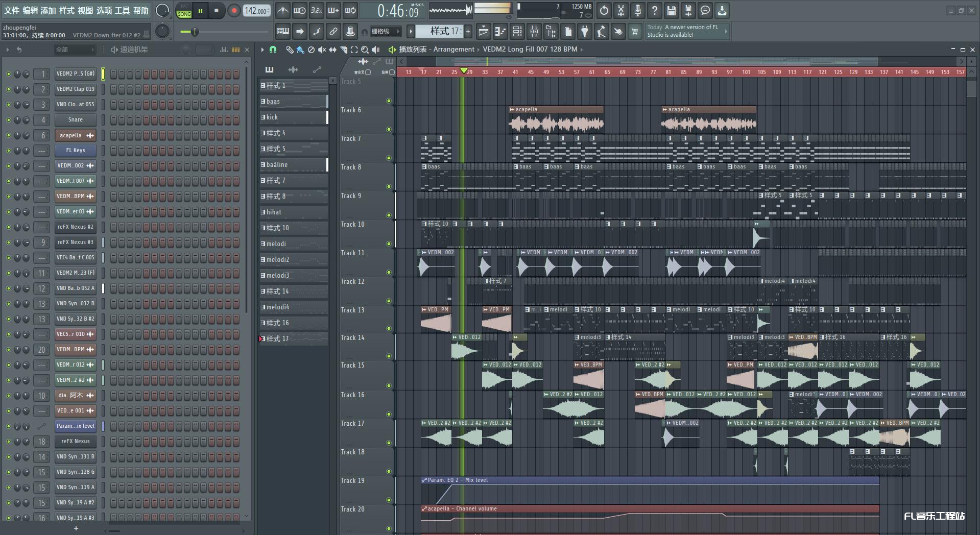Adjust the swing slider under transport
The height and width of the screenshot is (535, 980).
[x=225, y=32]
